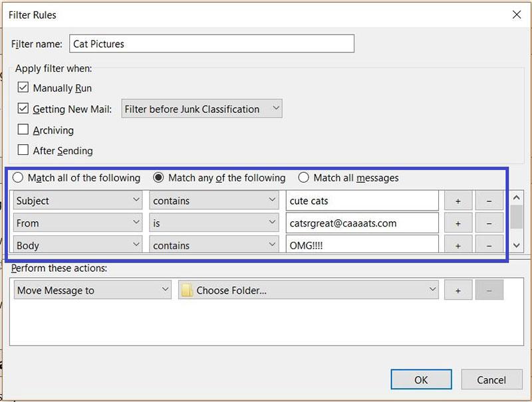Click the OK button
The width and height of the screenshot is (532, 402).
(421, 380)
